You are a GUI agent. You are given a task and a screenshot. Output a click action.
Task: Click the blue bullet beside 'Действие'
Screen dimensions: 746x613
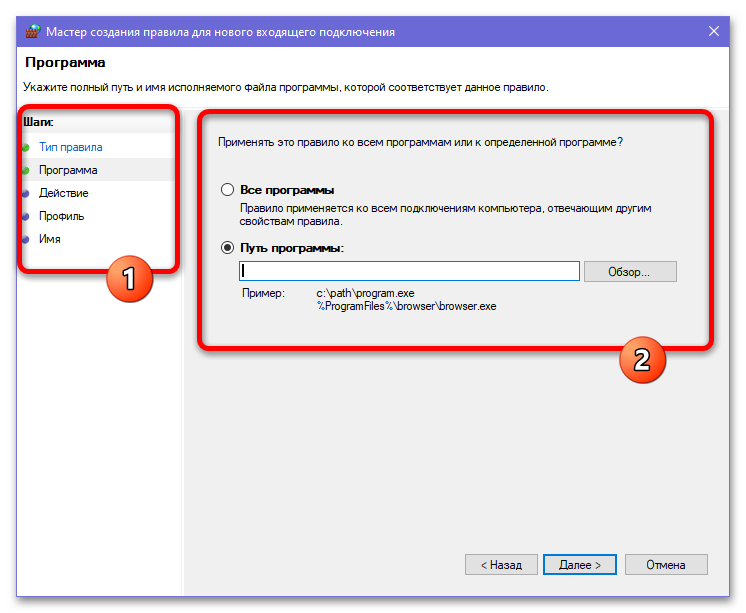pos(26,194)
